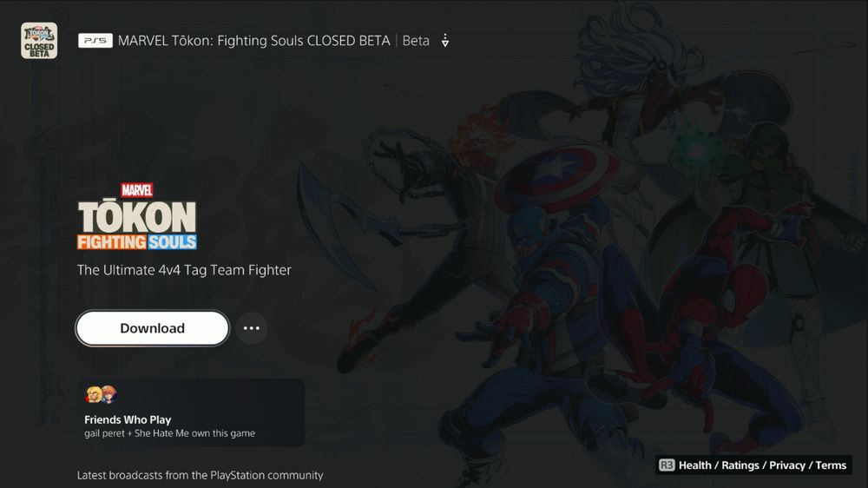Click the TŌKON title logo
The height and width of the screenshot is (488, 868).
(x=137, y=216)
